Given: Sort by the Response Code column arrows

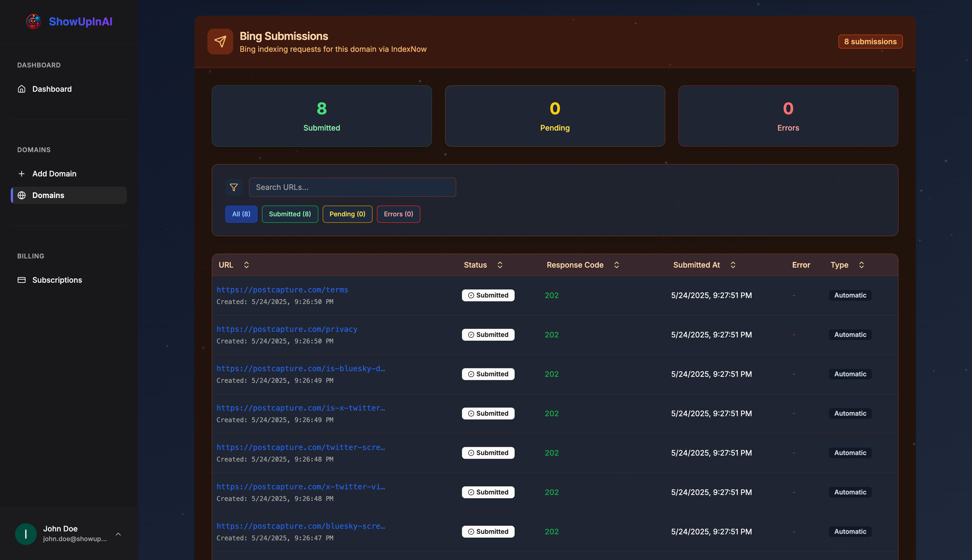Looking at the screenshot, I should coord(616,265).
